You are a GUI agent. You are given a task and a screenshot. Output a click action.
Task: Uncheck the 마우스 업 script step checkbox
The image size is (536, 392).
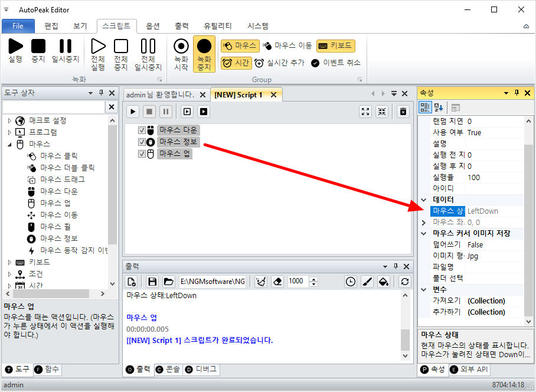point(142,154)
